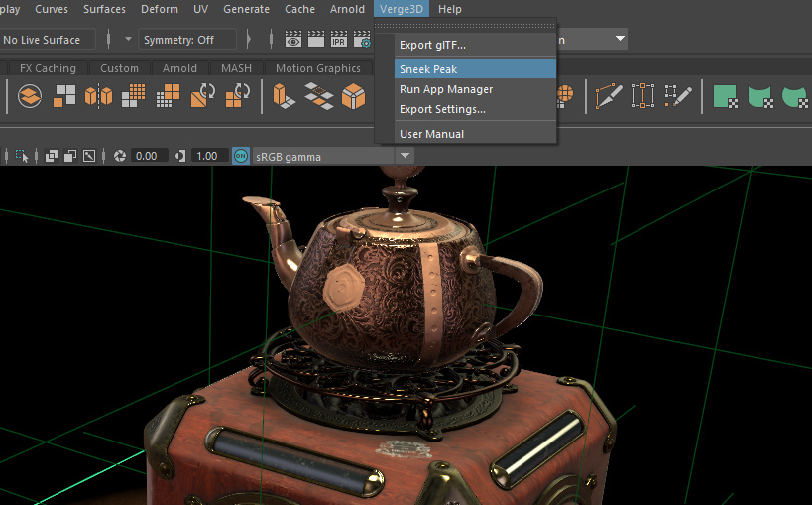Screen dimensions: 812x505
Task: Choose Export glTF... from Verge3D menu
Action: pos(475,45)
